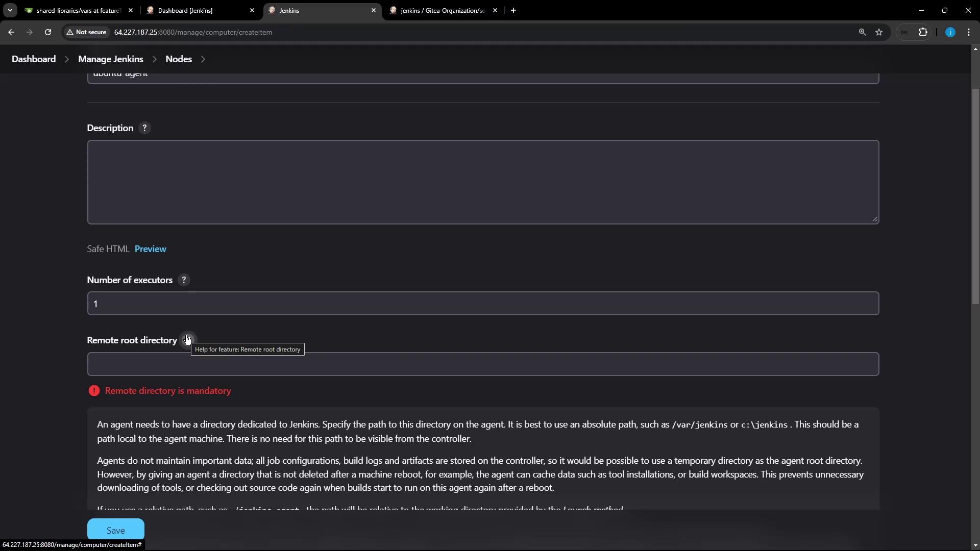Switch to jenkins / Gitea-Organization tab
This screenshot has width=980, height=551.
[443, 10]
